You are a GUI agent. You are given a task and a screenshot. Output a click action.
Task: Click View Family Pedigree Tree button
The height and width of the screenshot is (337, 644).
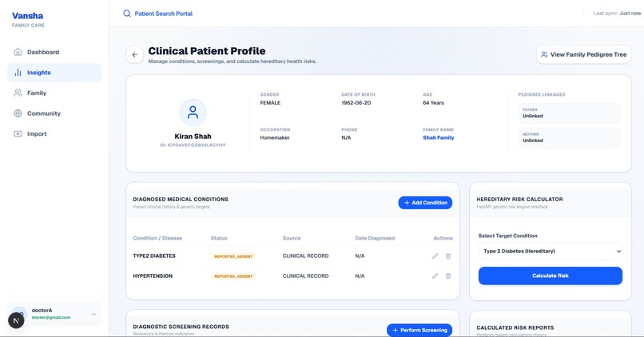(x=583, y=54)
